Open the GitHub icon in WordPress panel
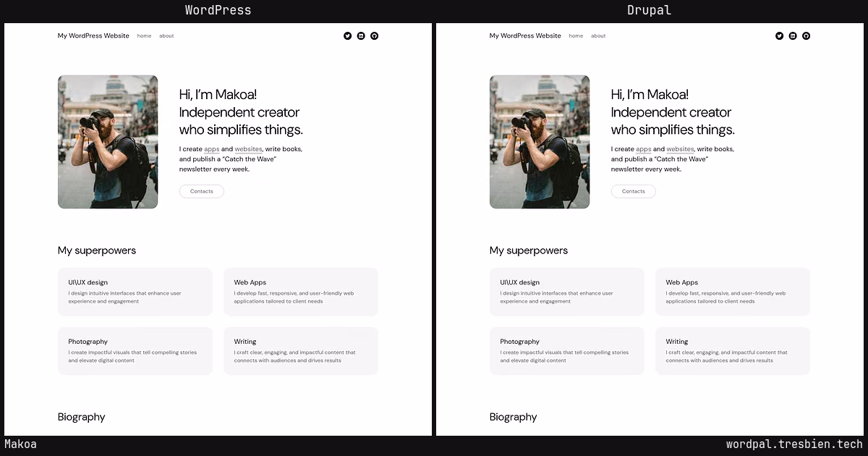Viewport: 868px width, 456px height. (x=375, y=35)
